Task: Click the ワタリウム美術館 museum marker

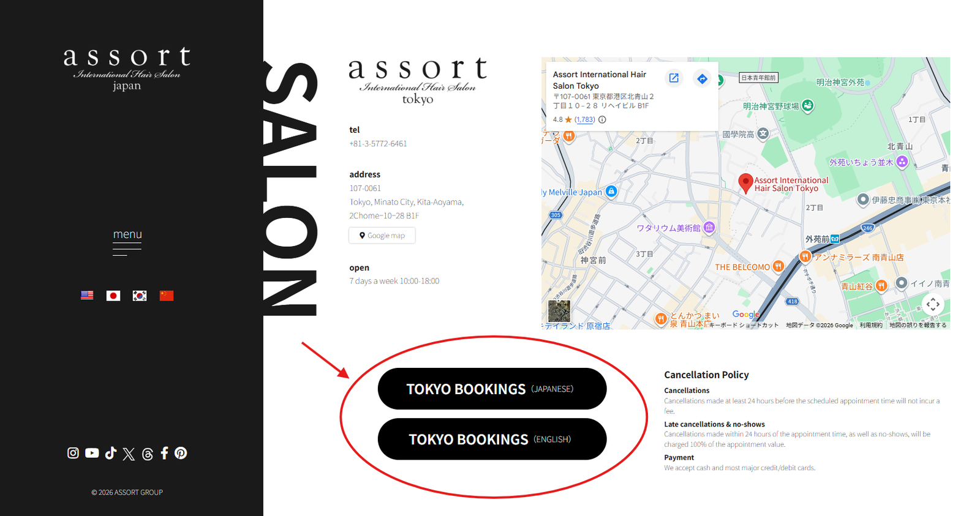Action: [x=709, y=228]
